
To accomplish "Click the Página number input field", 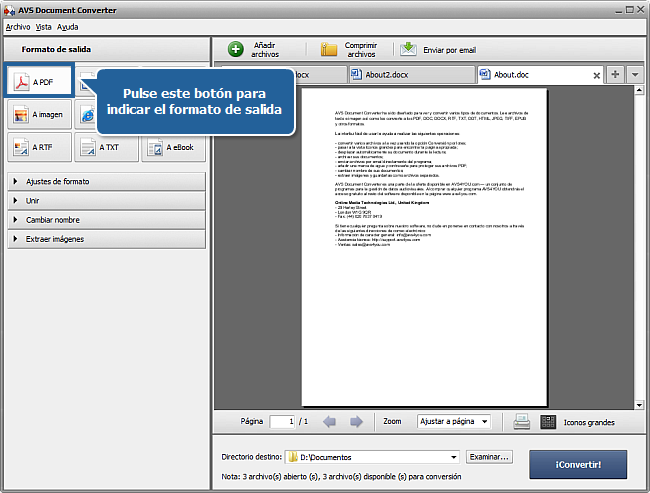I will [x=282, y=422].
